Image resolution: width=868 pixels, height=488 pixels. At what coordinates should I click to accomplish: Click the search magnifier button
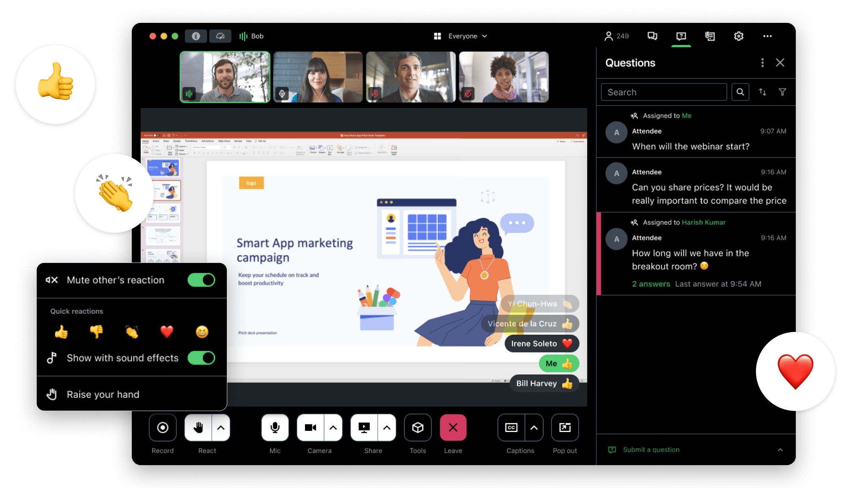coord(740,92)
